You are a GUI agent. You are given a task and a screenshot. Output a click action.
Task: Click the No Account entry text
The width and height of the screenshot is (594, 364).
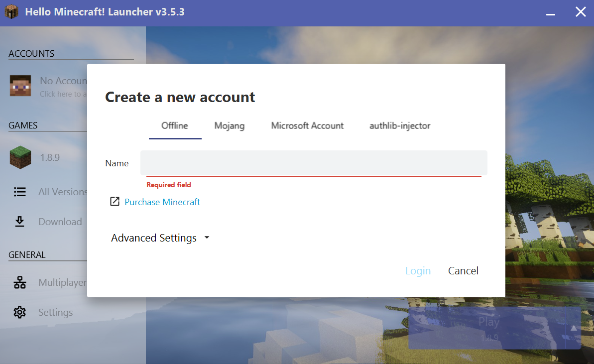[63, 81]
